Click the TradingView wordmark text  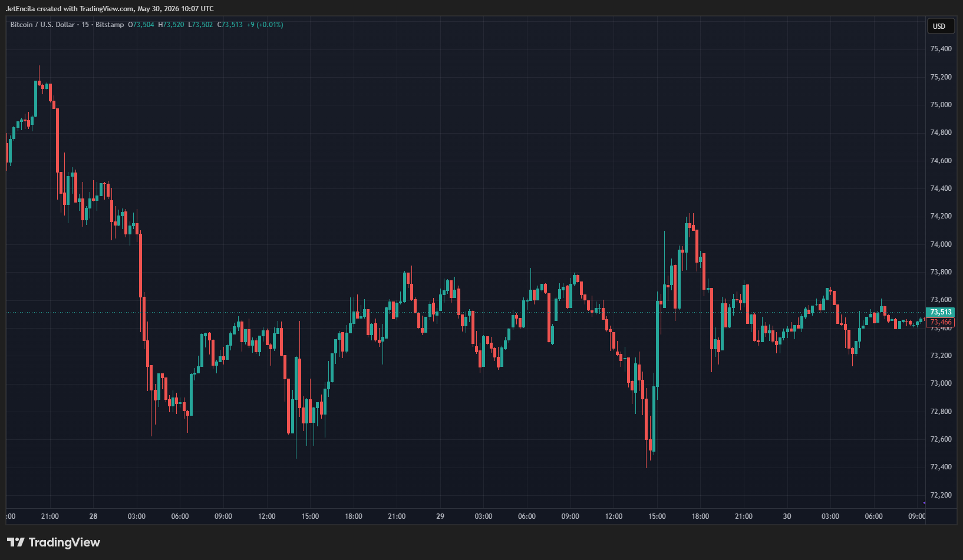pyautogui.click(x=64, y=542)
